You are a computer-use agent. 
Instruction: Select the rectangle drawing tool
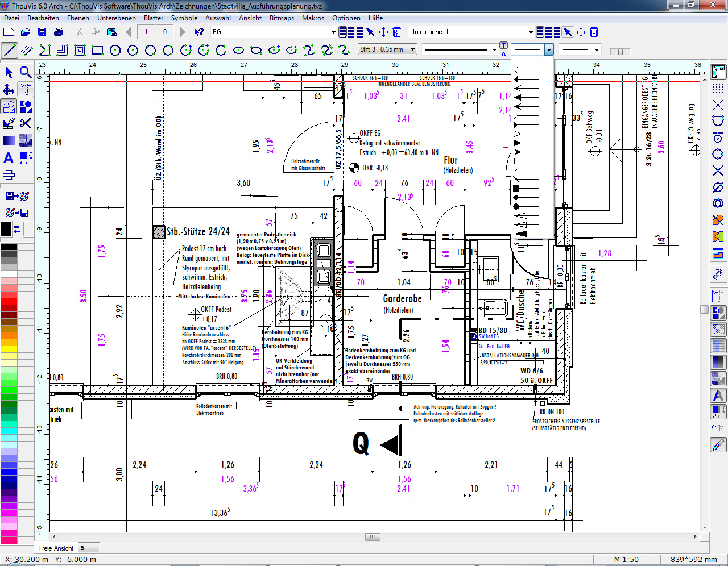97,50
